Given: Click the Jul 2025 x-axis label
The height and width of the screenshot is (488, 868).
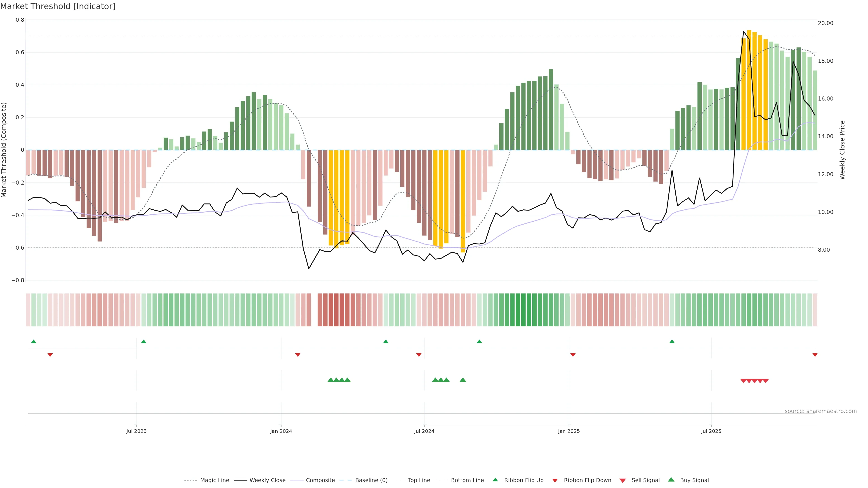Looking at the screenshot, I should tap(711, 431).
